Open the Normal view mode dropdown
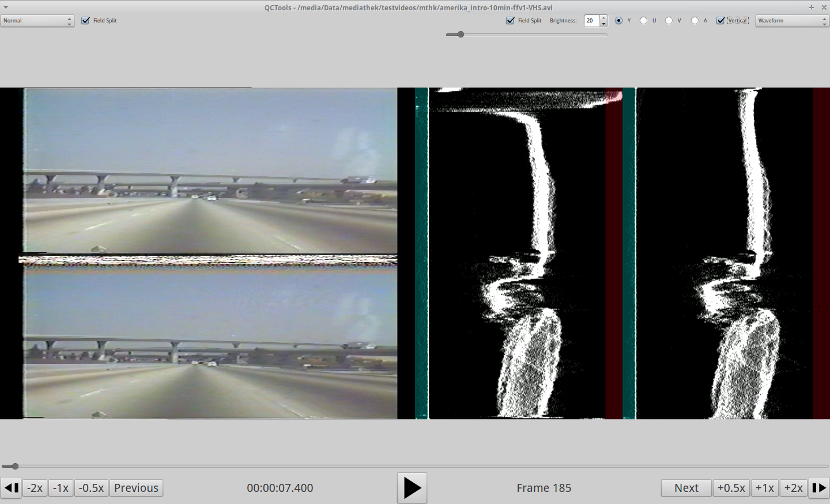 [x=37, y=21]
